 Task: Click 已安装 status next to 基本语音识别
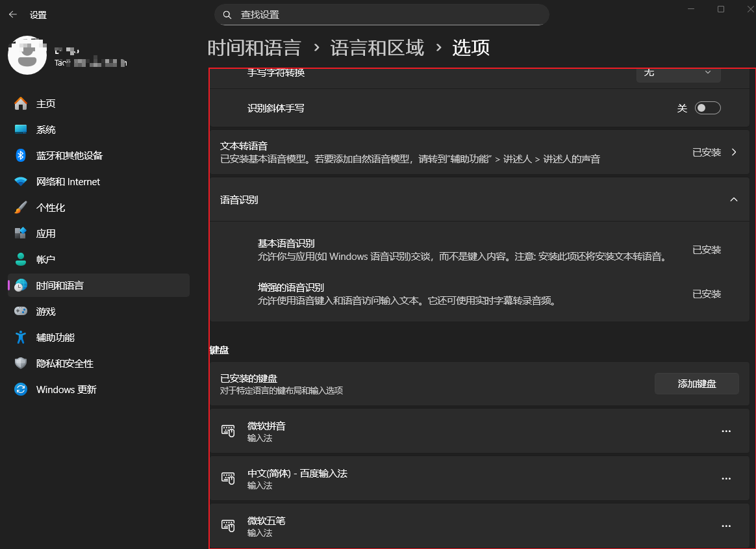point(707,250)
